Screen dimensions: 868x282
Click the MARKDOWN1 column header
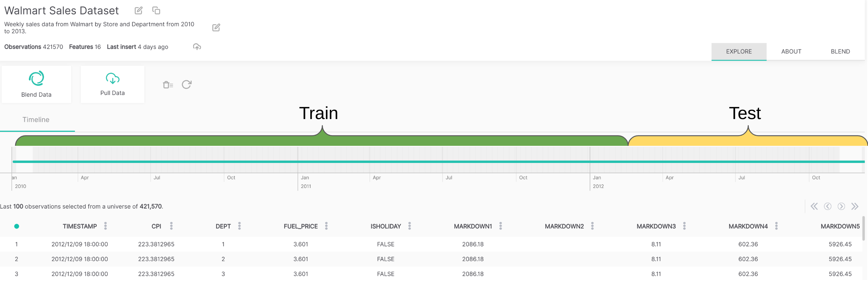click(x=473, y=226)
